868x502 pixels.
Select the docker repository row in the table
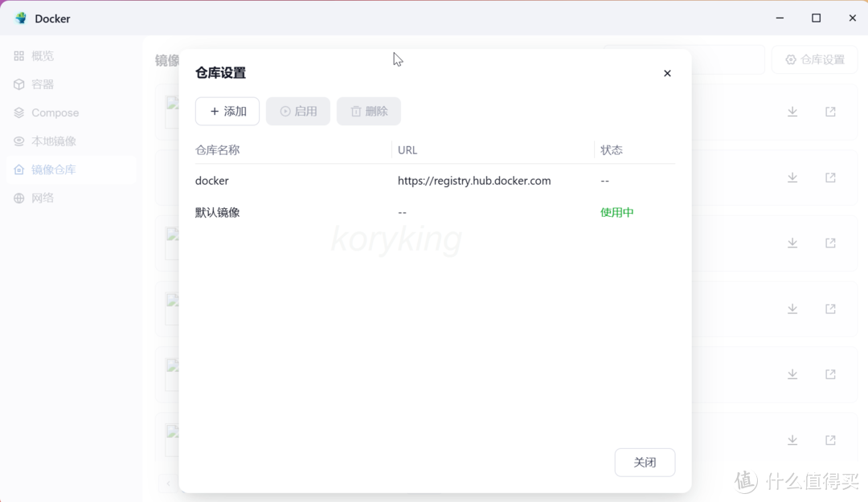(211, 181)
